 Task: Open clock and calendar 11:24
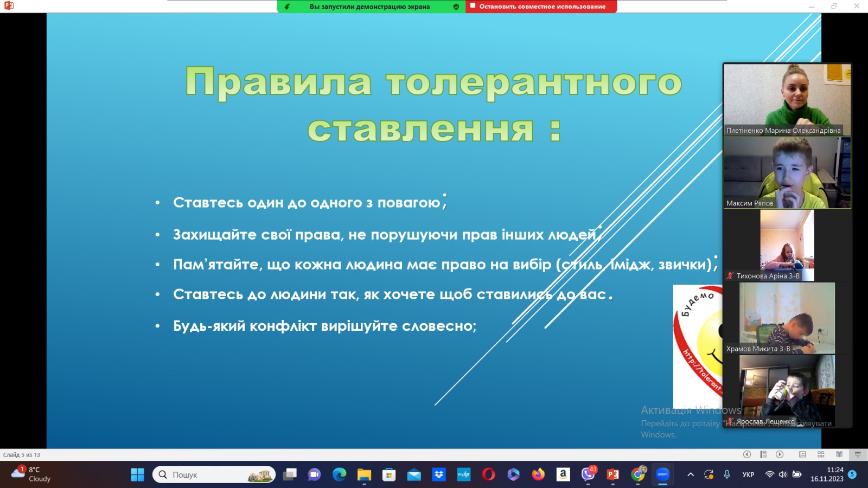(x=827, y=474)
